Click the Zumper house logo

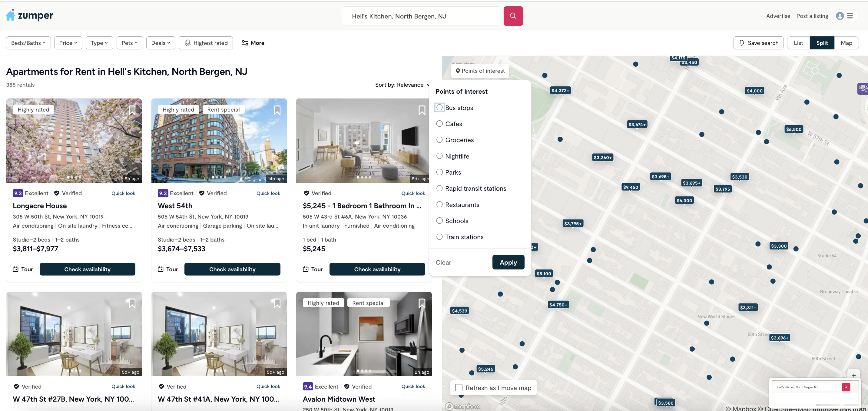click(x=10, y=15)
